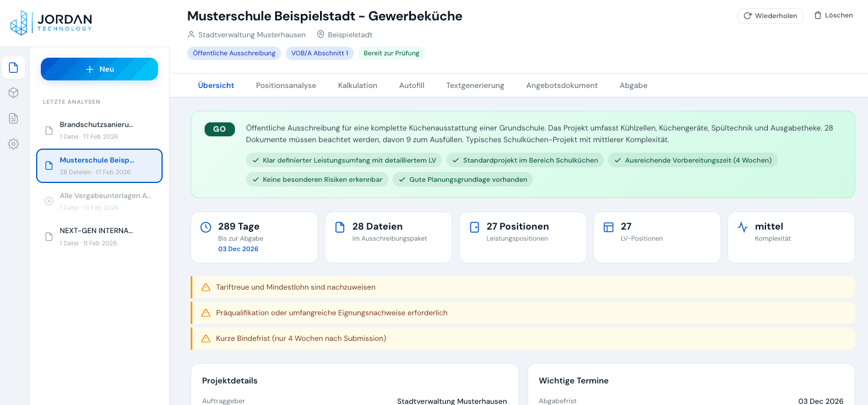The image size is (868, 405).
Task: Click the Tariftreue und Mindestlohn warning text
Action: pos(296,287)
